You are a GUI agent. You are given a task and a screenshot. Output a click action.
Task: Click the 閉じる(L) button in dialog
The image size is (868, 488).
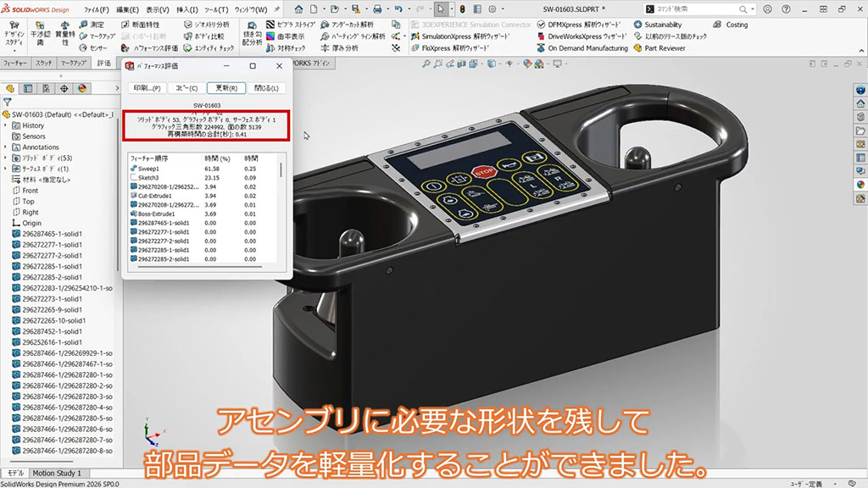[265, 87]
